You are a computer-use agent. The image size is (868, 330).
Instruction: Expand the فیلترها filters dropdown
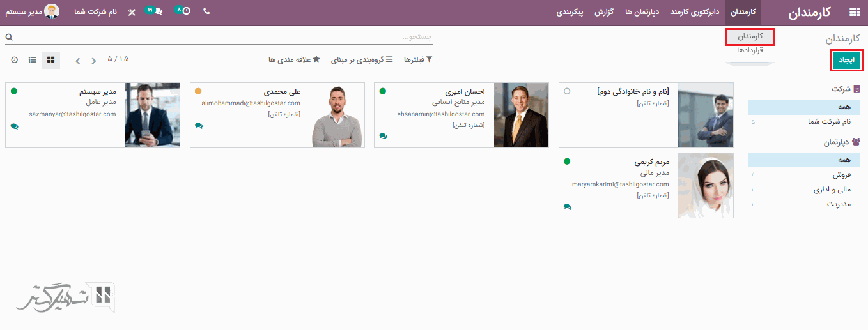pyautogui.click(x=418, y=60)
